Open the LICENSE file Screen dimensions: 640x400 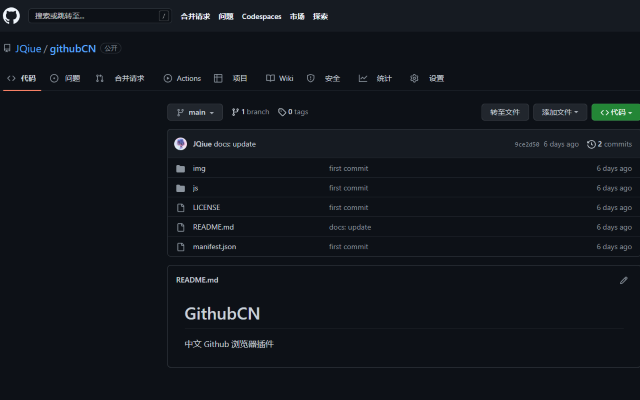click(206, 207)
